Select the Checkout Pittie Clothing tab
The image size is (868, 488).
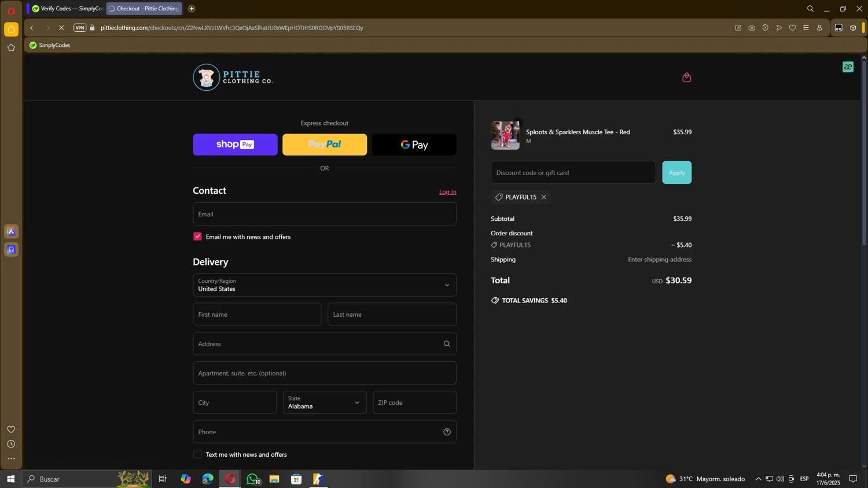(144, 9)
